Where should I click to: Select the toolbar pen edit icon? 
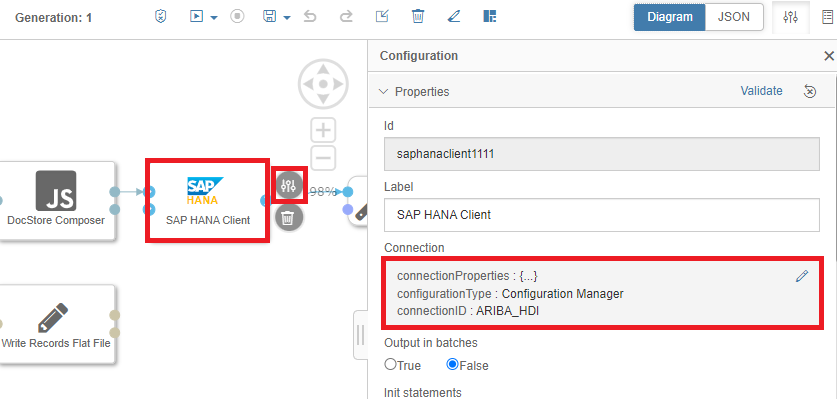pyautogui.click(x=454, y=17)
